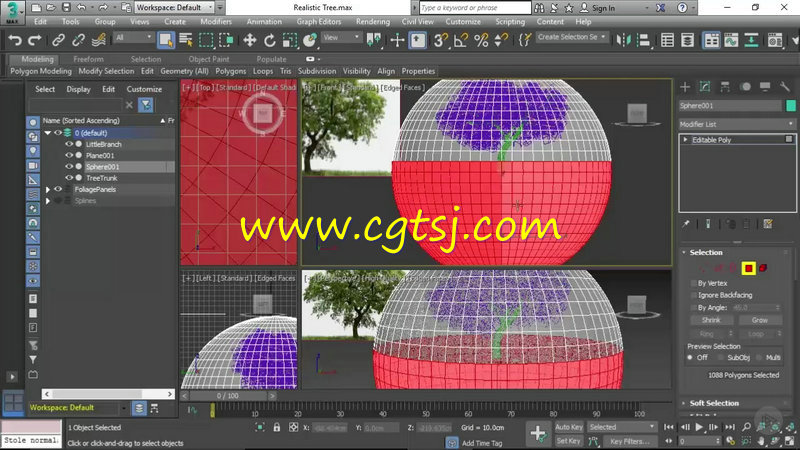Toggle the Selection Lock padlock icon
Viewport: 800px width, 450px height.
tap(277, 427)
